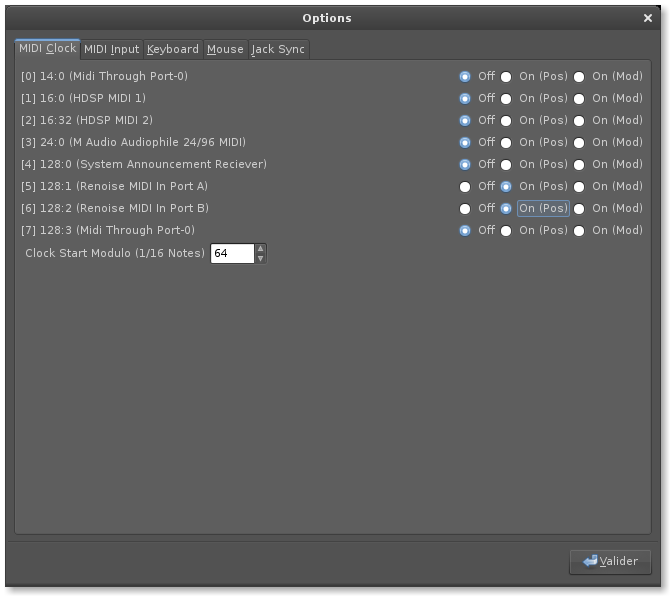Screen dimensions: 670x596
Task: Close the Options dialog window
Action: (x=649, y=18)
